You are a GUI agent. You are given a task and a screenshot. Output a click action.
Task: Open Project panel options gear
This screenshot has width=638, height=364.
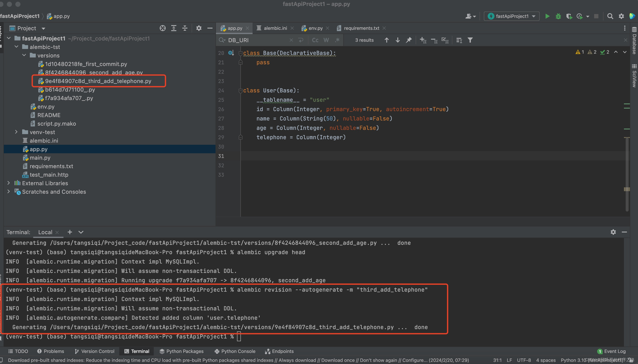199,28
